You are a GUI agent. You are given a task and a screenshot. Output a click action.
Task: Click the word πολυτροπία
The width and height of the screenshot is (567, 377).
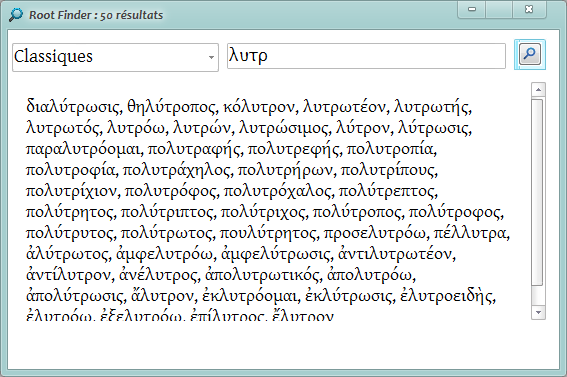pos(390,149)
